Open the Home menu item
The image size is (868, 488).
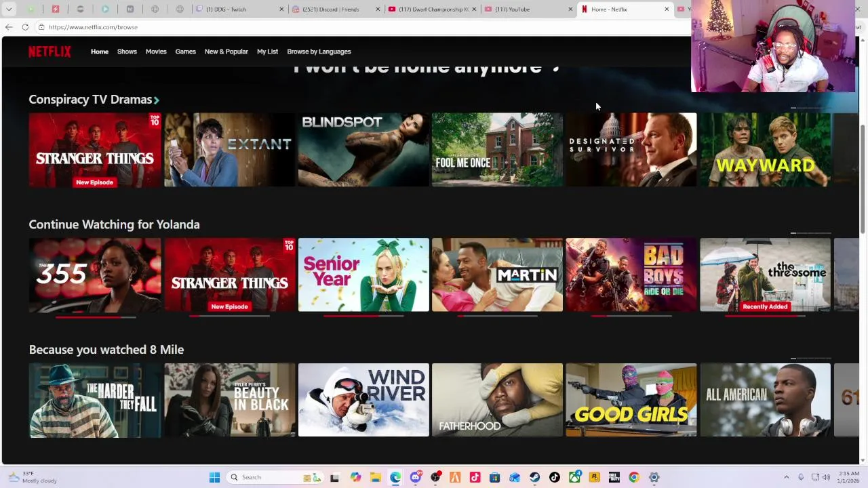click(x=100, y=52)
